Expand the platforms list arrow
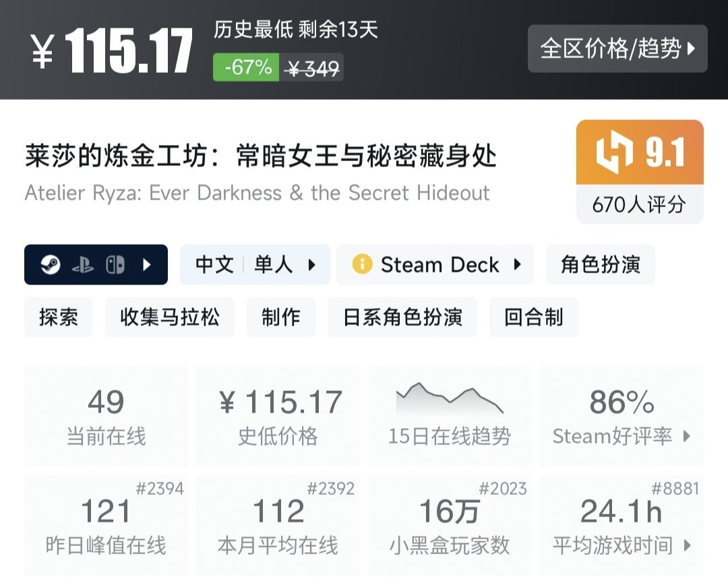Screen dimensions: 728x577 [147, 265]
